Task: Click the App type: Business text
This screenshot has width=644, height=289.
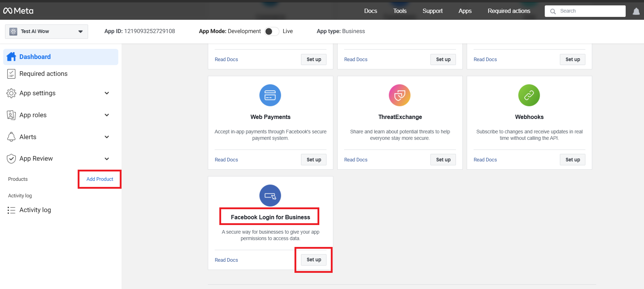Action: [x=341, y=31]
